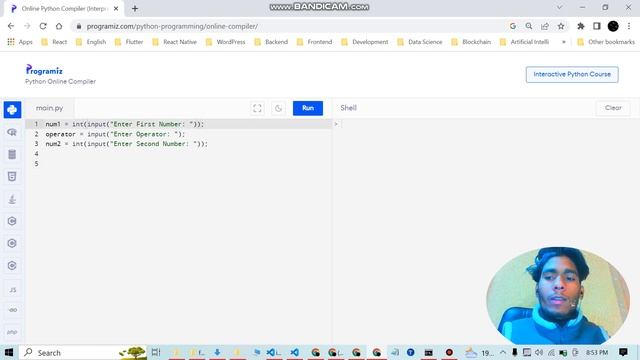Show hidden system tray icons chevron
Screen dimensions: 640x360
pos(503,352)
